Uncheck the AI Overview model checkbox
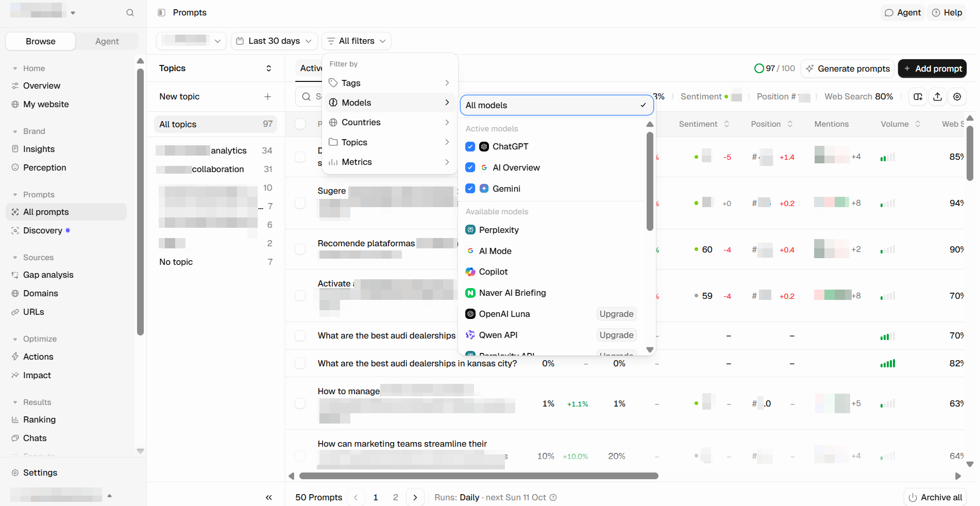 (470, 168)
